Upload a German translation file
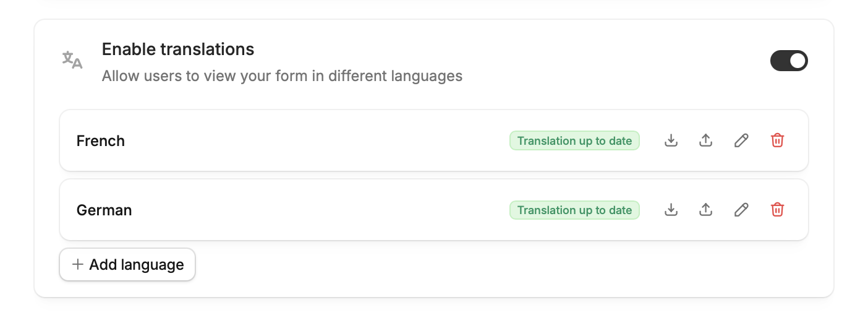This screenshot has width=868, height=323. click(x=706, y=210)
